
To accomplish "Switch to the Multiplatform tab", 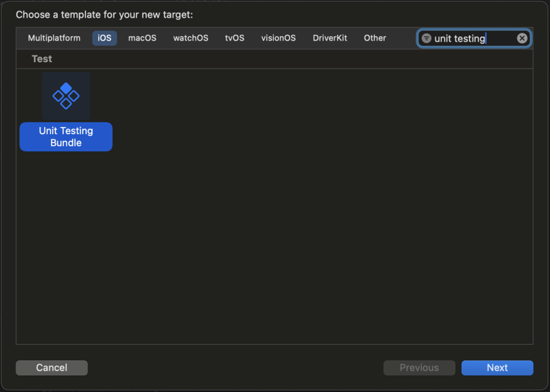I will 54,38.
